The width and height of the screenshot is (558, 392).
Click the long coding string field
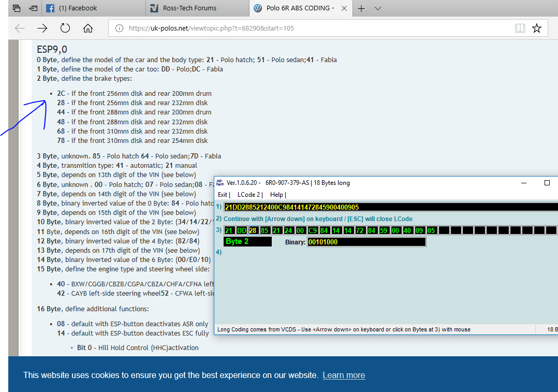coord(391,207)
